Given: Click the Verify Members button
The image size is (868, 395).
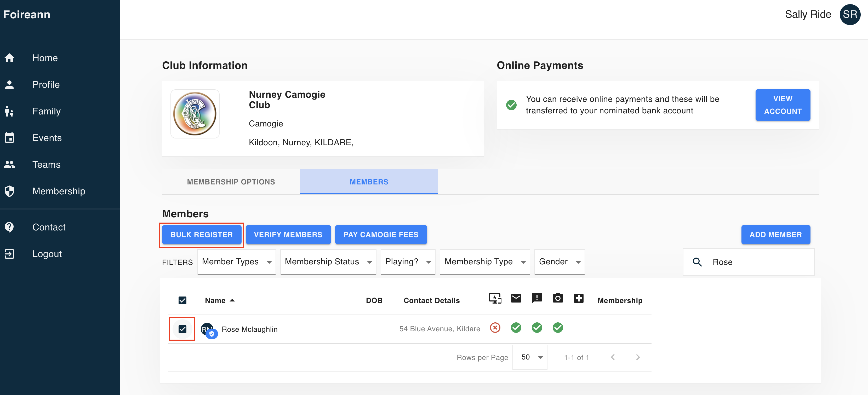Looking at the screenshot, I should click(288, 235).
